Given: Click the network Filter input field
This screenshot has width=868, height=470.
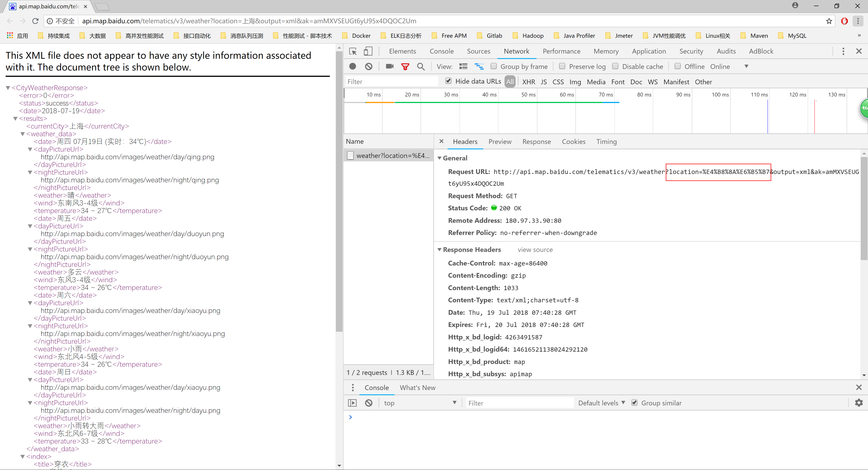Looking at the screenshot, I should pos(391,82).
